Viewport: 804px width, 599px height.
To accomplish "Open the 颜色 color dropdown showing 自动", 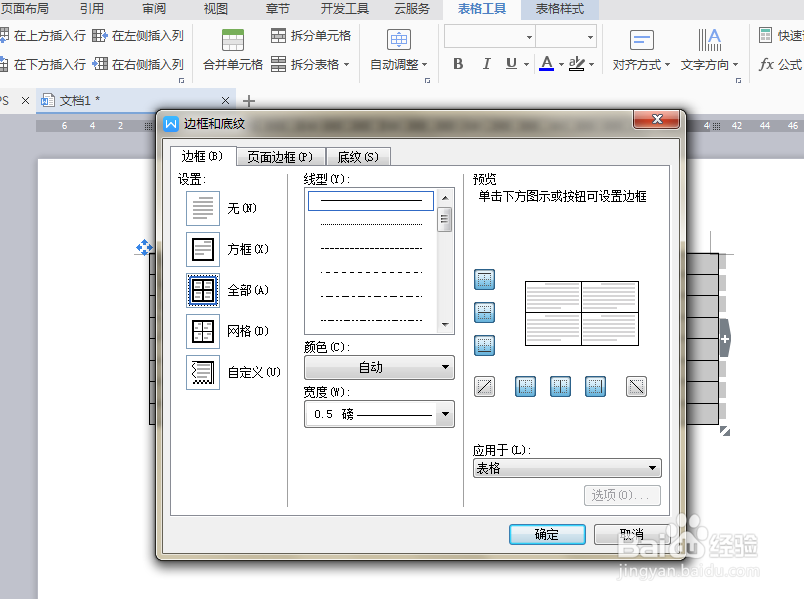I will 379,367.
